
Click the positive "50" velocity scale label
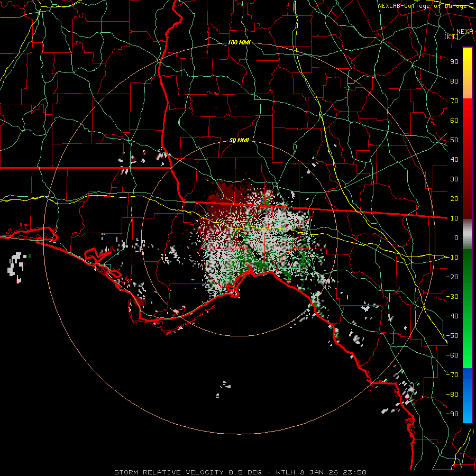point(454,140)
